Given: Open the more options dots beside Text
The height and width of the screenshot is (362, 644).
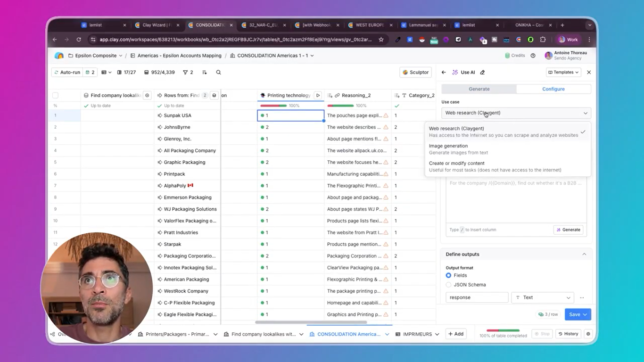Looking at the screenshot, I should point(582,297).
